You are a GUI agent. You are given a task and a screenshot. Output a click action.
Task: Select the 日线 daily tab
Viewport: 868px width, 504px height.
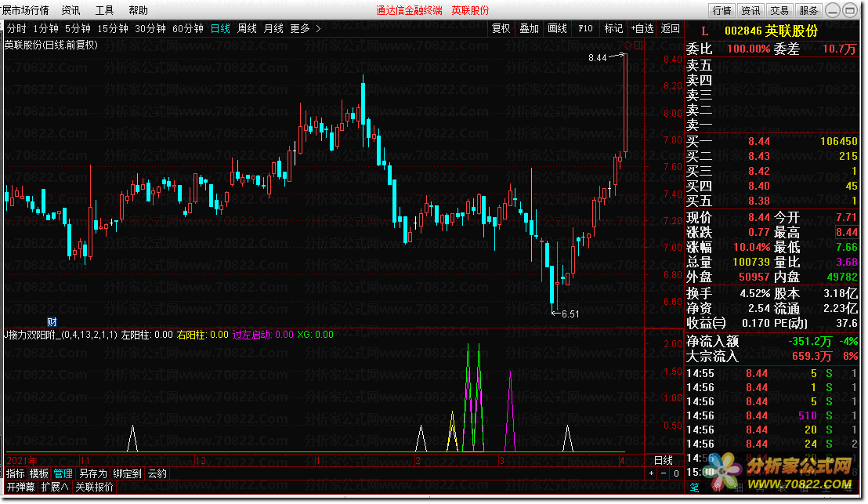(x=220, y=28)
